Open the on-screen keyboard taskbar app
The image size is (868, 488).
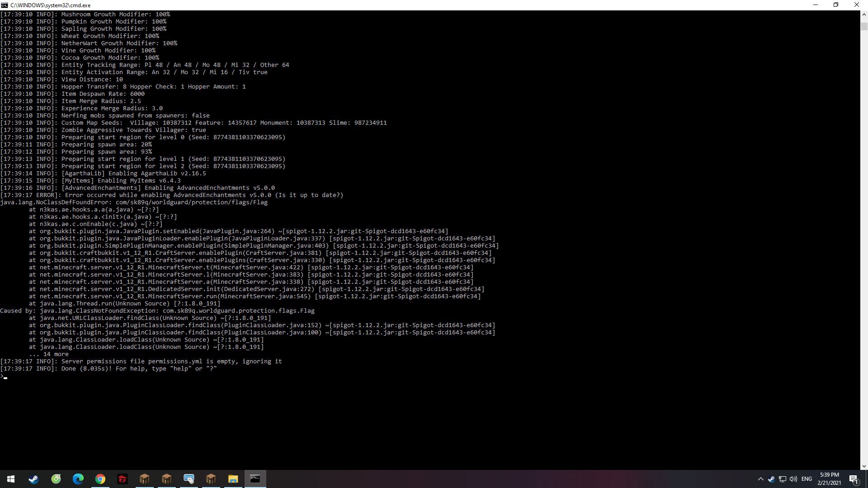click(x=189, y=479)
